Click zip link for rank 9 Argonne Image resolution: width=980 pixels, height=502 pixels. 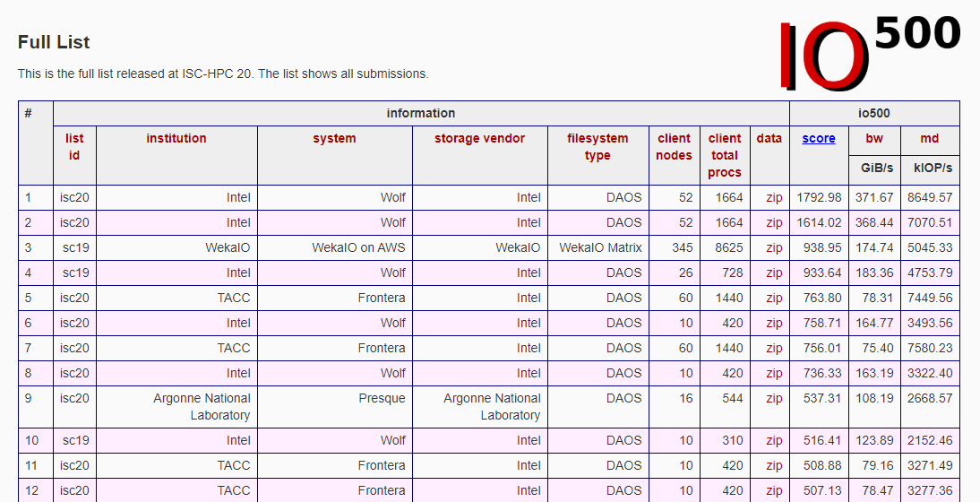coord(774,398)
